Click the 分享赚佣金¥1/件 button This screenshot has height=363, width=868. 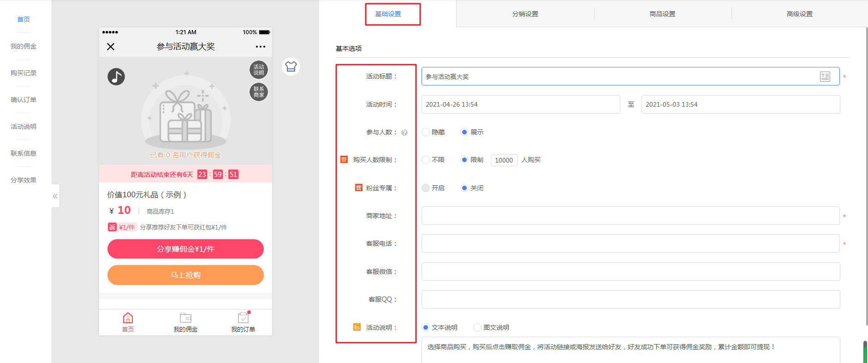[x=185, y=249]
